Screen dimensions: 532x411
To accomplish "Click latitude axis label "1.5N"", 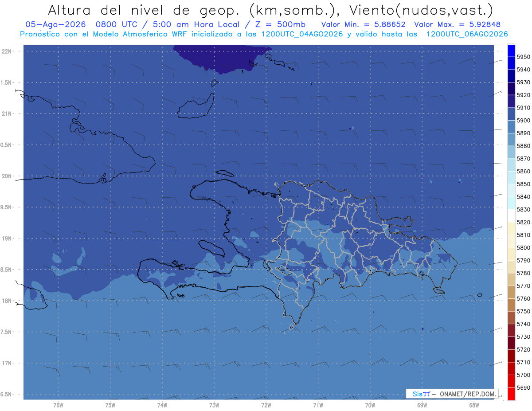I will (7, 82).
